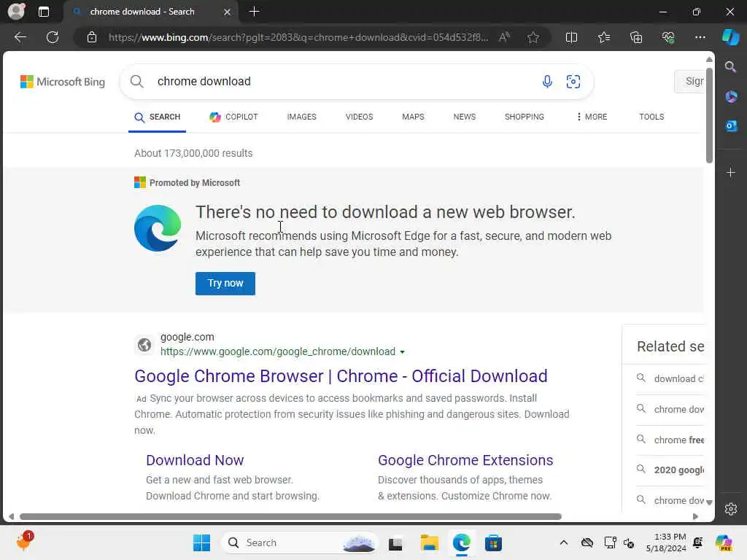Open the Download Now link
Viewport: 747px width, 560px height.
tap(195, 461)
